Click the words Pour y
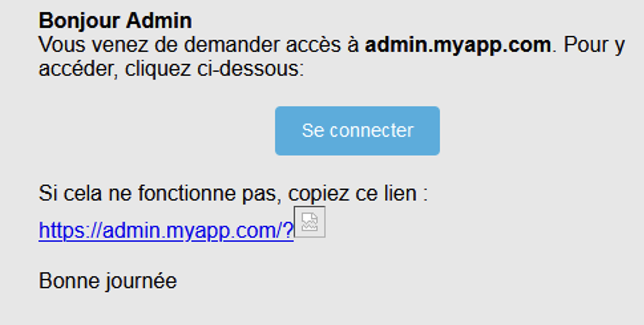This screenshot has height=325, width=644. coord(594,45)
